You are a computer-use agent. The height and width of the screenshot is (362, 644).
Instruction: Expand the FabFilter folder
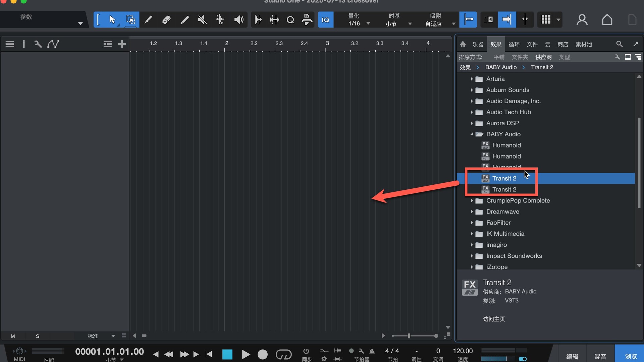tap(472, 223)
